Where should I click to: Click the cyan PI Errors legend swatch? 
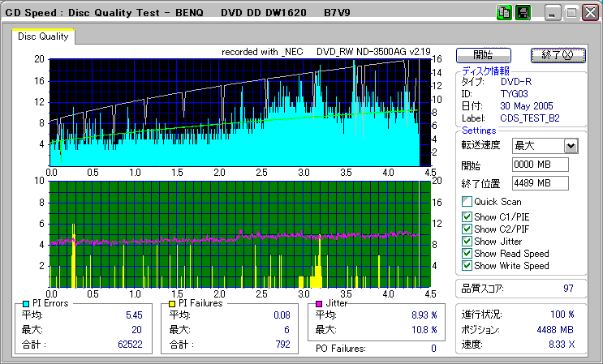pyautogui.click(x=26, y=303)
